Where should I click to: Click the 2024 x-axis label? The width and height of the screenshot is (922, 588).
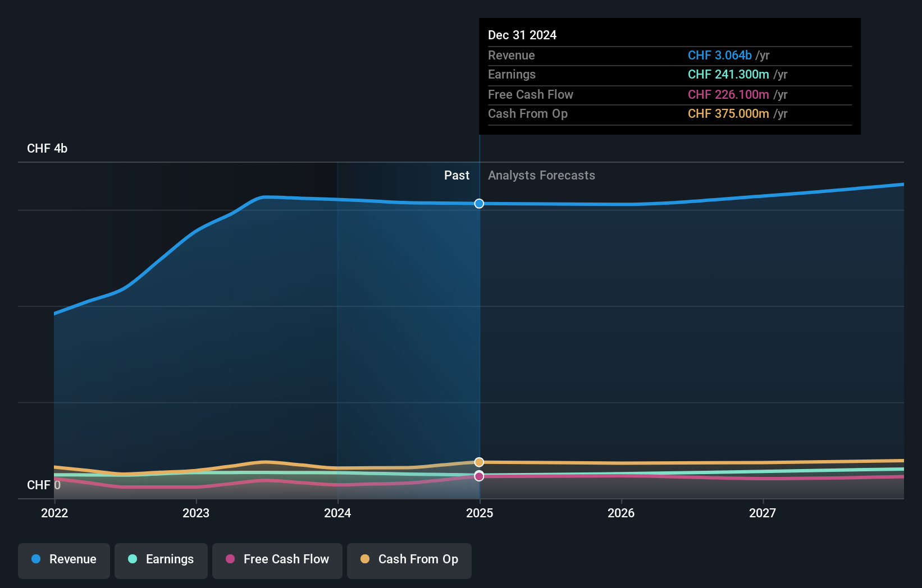(337, 513)
